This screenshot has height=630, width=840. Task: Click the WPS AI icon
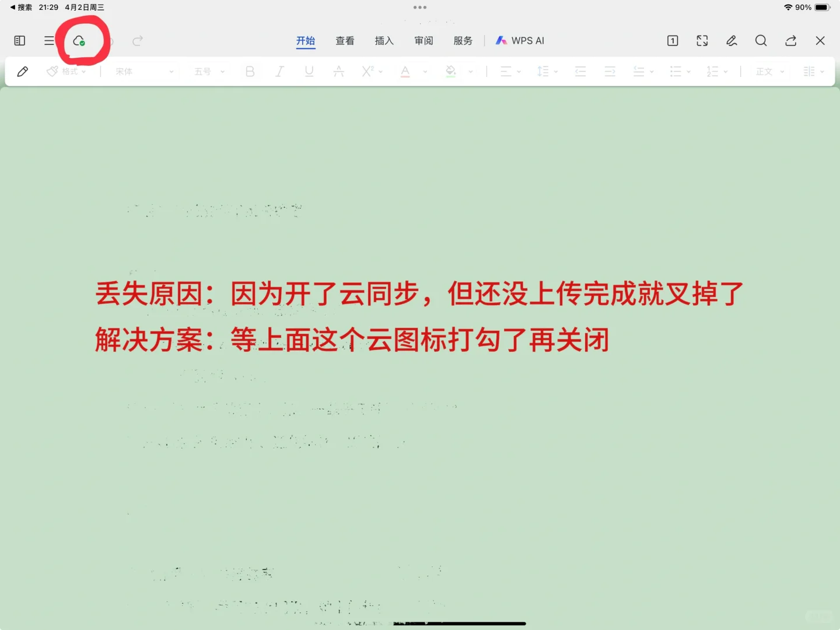tap(501, 41)
